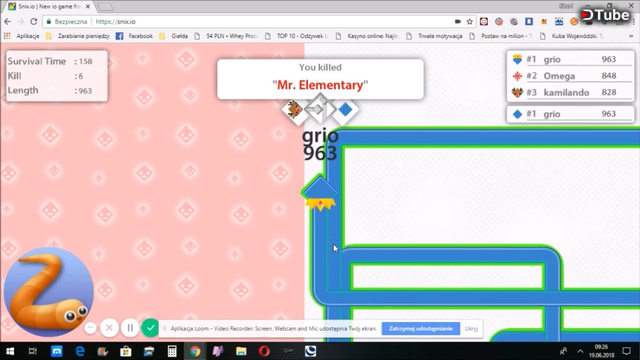Image resolution: width=640 pixels, height=360 pixels.
Task: Click the Length 963 stat
Action: click(x=50, y=90)
